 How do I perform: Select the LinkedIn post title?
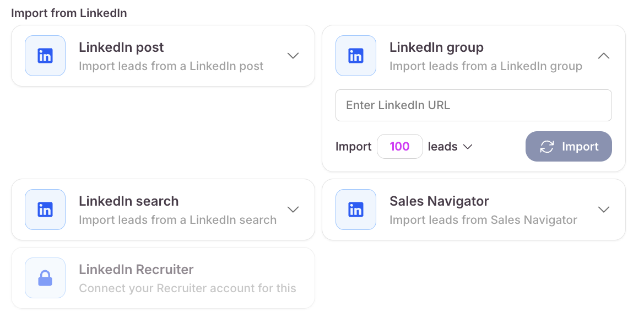(x=121, y=47)
